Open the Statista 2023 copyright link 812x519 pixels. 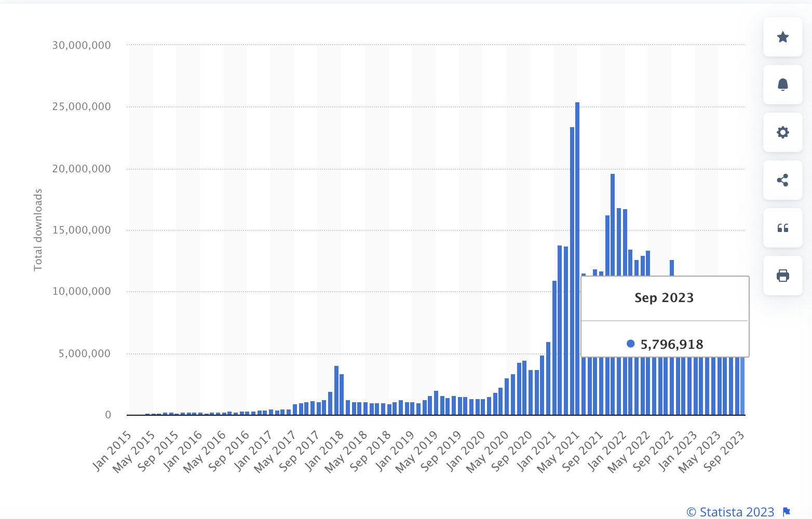click(x=729, y=512)
